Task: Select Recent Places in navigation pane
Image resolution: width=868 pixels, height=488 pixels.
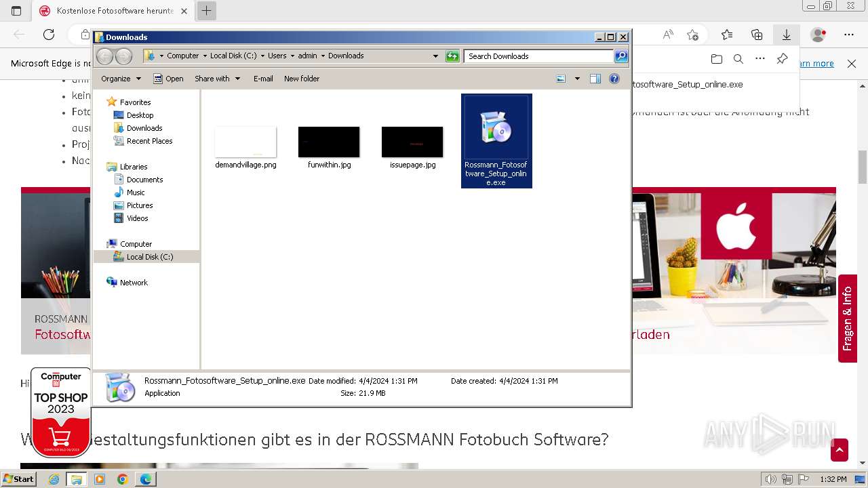Action: pyautogui.click(x=149, y=141)
